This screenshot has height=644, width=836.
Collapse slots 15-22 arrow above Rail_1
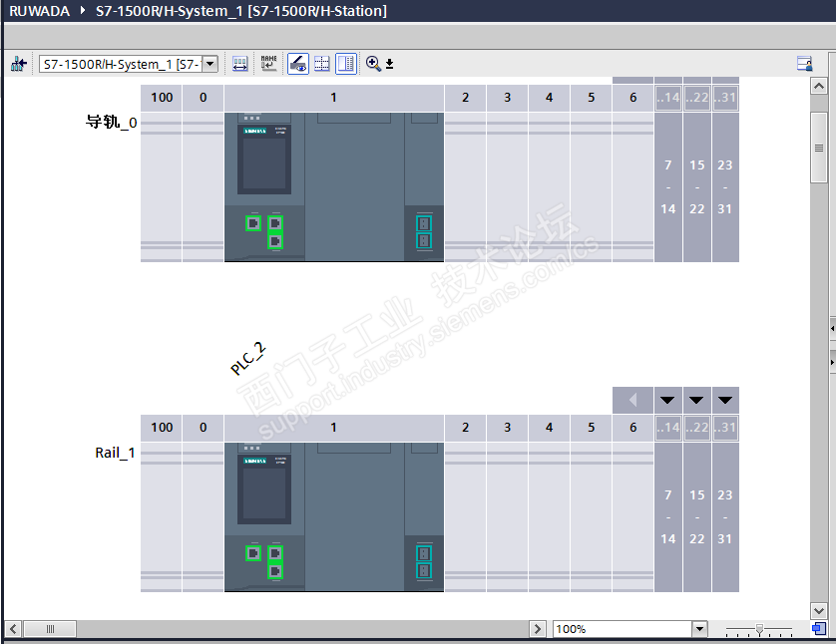click(696, 400)
